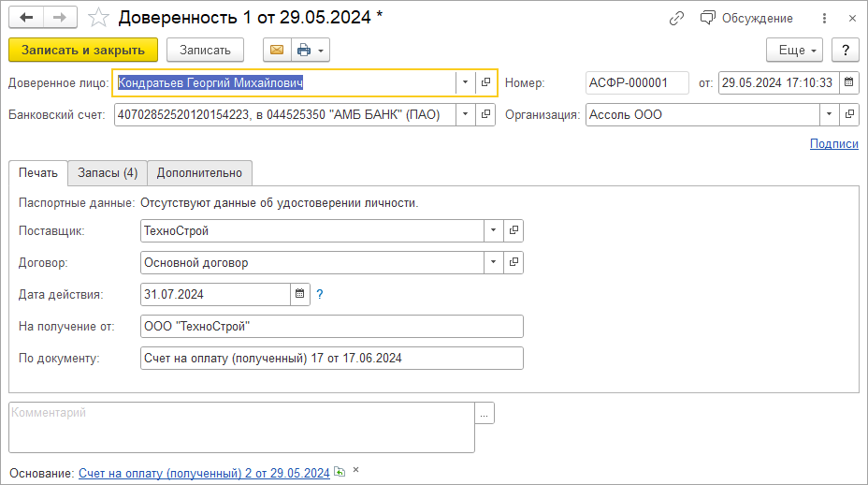The height and width of the screenshot is (485, 868).
Task: Expand the Организация dropdown list
Action: (x=829, y=114)
